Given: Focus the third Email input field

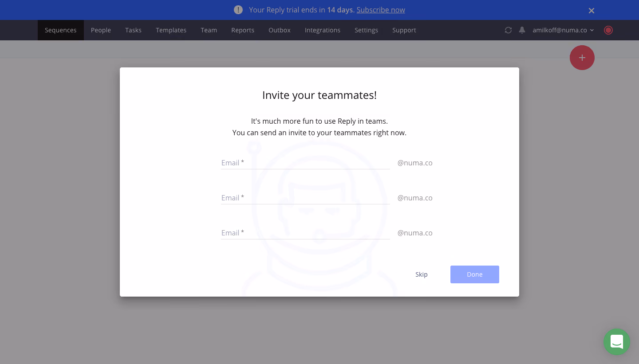Looking at the screenshot, I should click(x=306, y=233).
